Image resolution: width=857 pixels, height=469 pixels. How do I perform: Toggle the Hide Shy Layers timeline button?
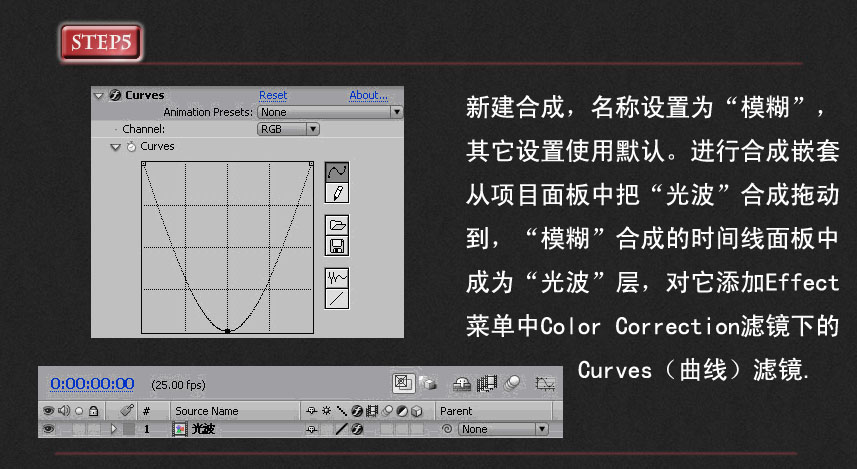[x=462, y=384]
